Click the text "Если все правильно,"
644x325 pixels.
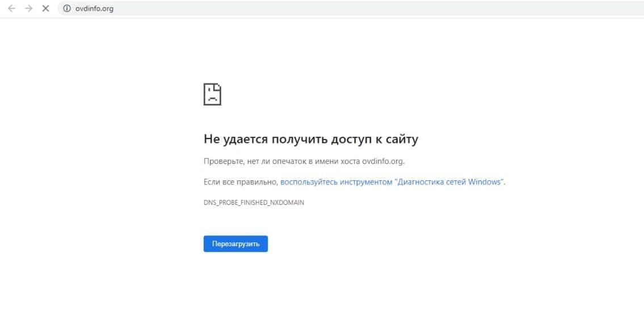241,182
